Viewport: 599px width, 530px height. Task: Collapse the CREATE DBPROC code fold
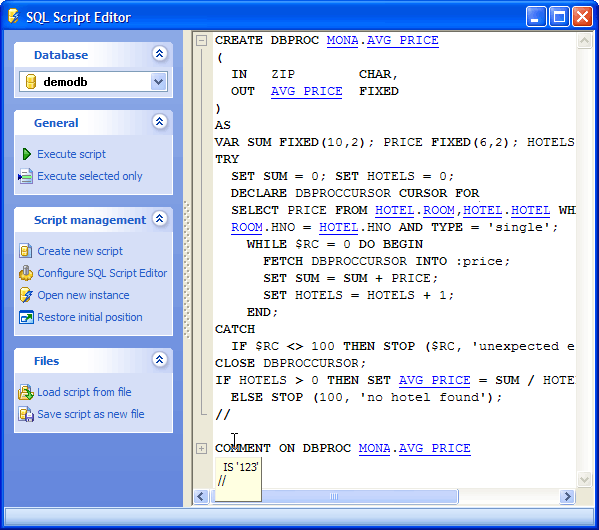click(201, 40)
